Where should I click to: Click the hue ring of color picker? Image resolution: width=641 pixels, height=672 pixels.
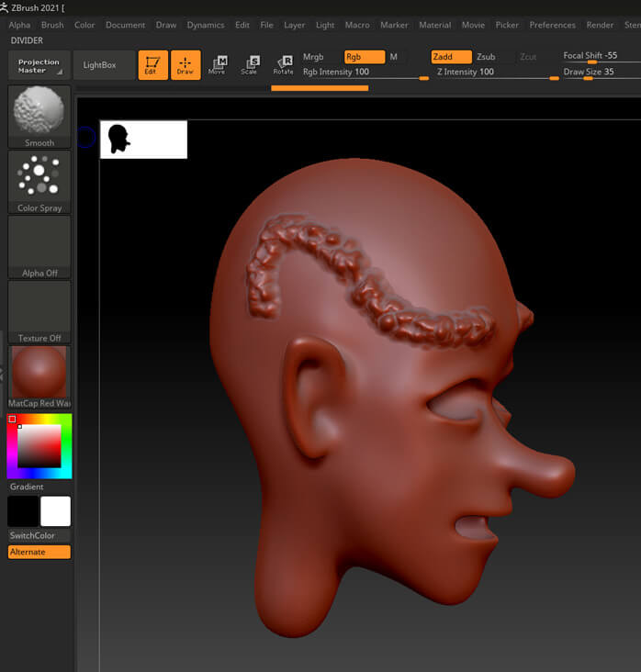(66, 446)
